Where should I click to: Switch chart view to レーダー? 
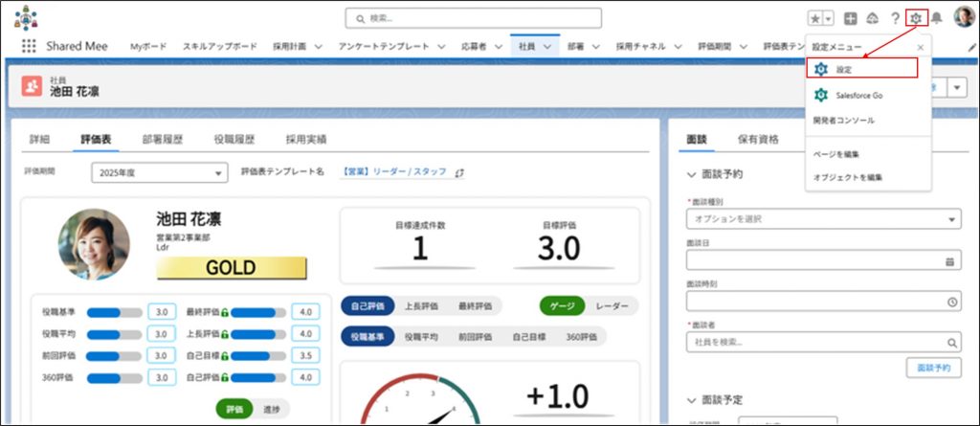pyautogui.click(x=612, y=305)
